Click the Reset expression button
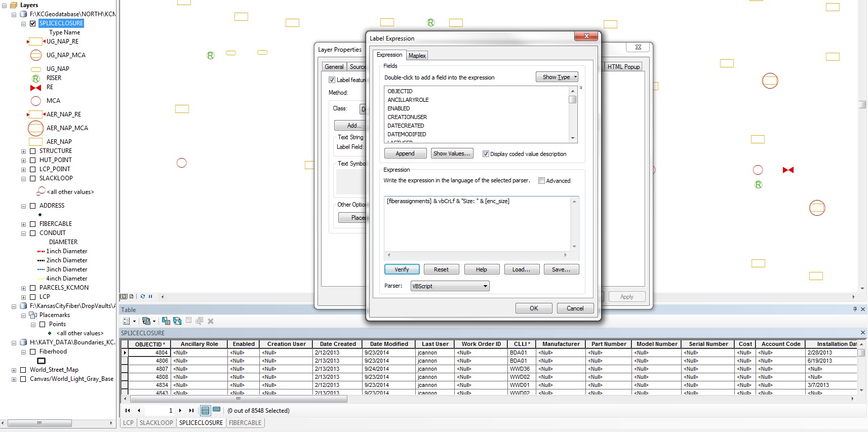 (x=441, y=269)
